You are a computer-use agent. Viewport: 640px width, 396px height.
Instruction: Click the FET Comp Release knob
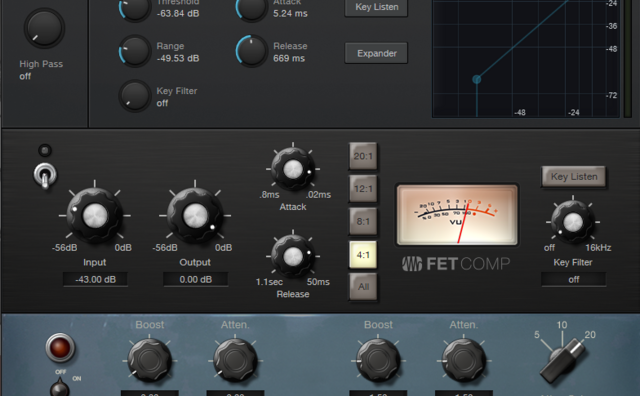pos(293,256)
